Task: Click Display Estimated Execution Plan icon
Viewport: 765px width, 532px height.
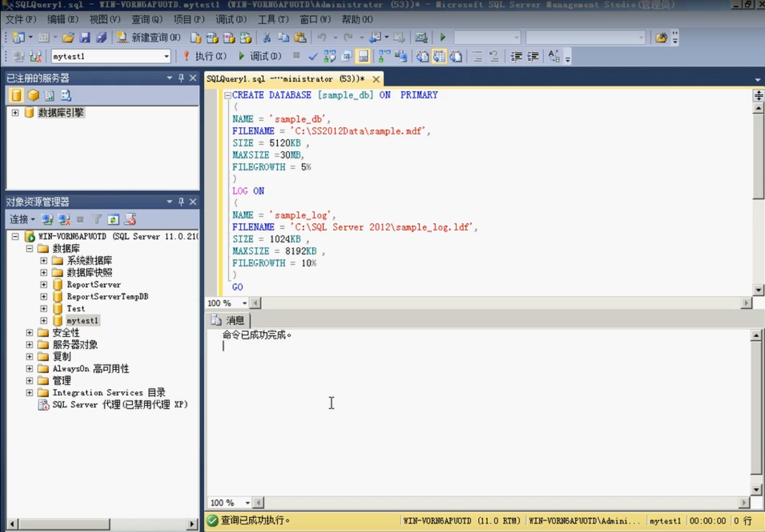Action: tap(330, 57)
